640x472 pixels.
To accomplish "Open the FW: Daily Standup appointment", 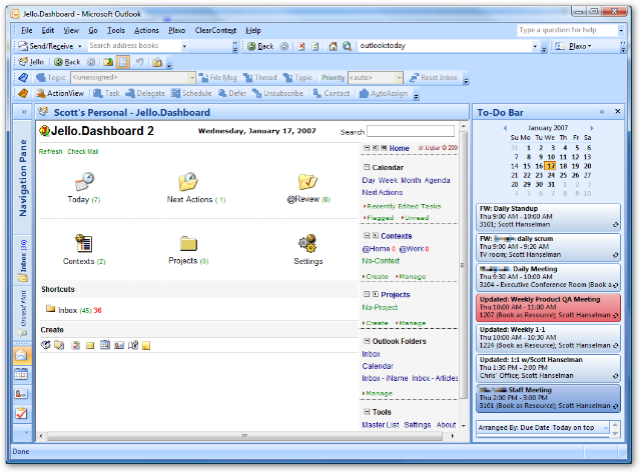I will [548, 216].
